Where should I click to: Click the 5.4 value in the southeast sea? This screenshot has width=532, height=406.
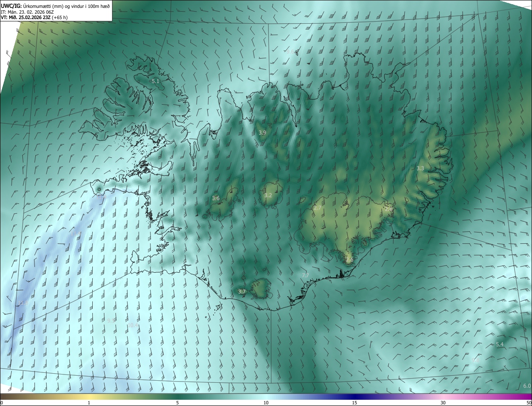coord(500,345)
